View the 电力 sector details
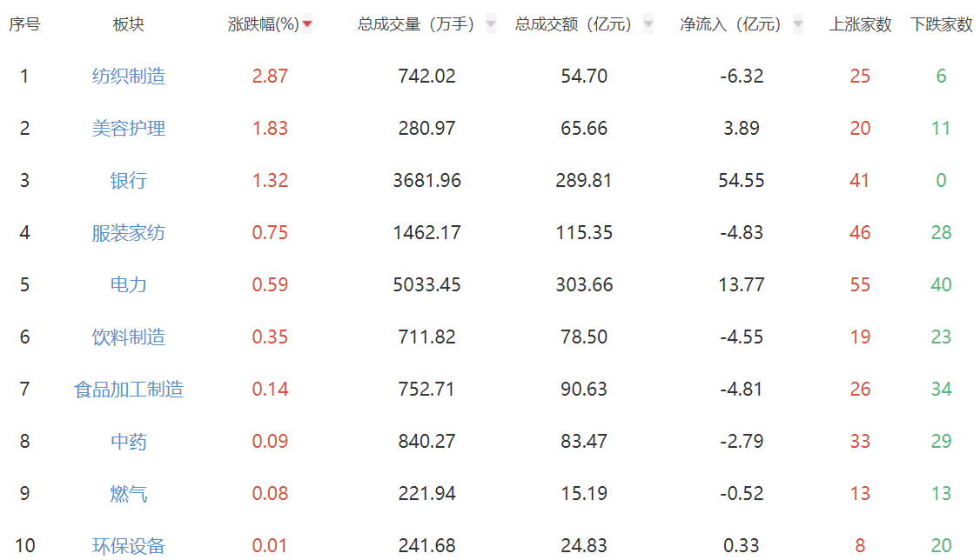Screen dimensions: 980x560 [129, 285]
